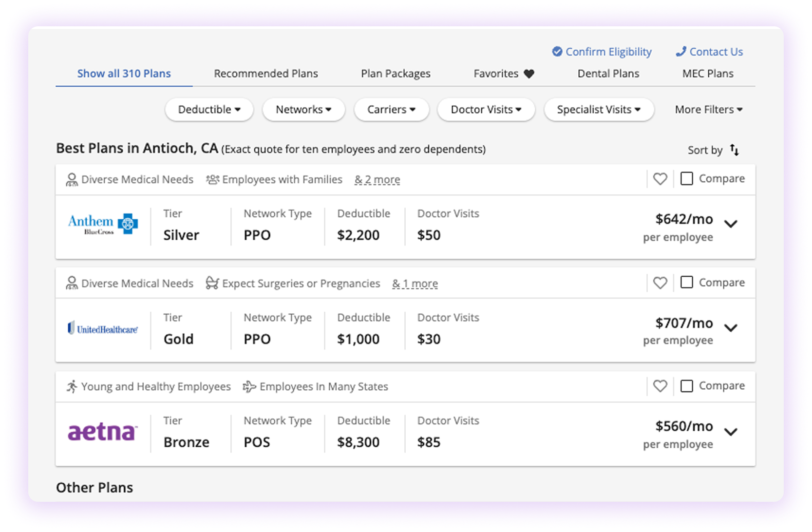The image size is (812, 532).
Task: Expand the $642/mo Anthem plan details
Action: click(731, 224)
